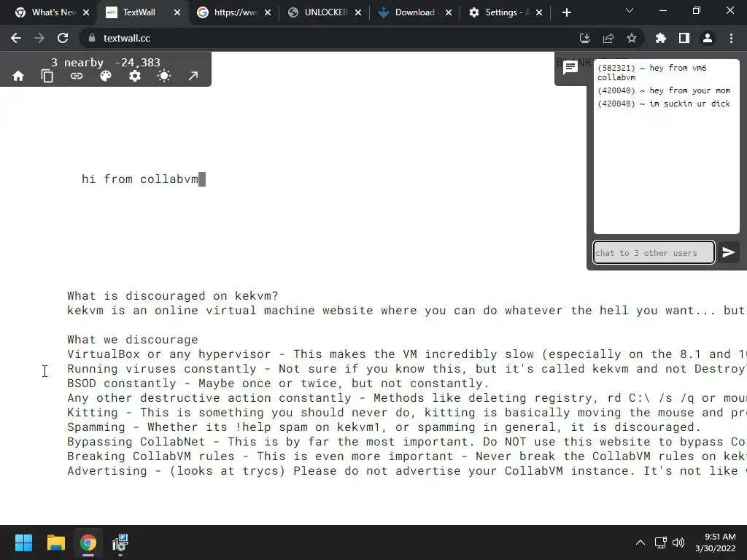Open Chrome side panel icon
The height and width of the screenshot is (560, 747).
[x=684, y=38]
